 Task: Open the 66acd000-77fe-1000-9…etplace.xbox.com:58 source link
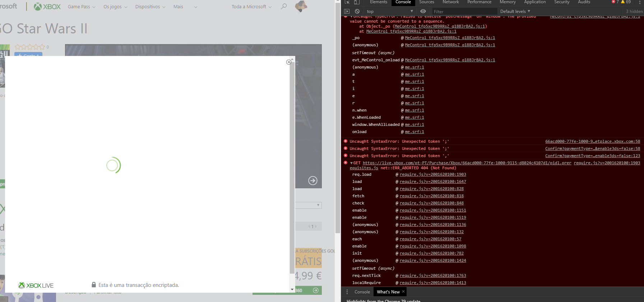coord(593,141)
